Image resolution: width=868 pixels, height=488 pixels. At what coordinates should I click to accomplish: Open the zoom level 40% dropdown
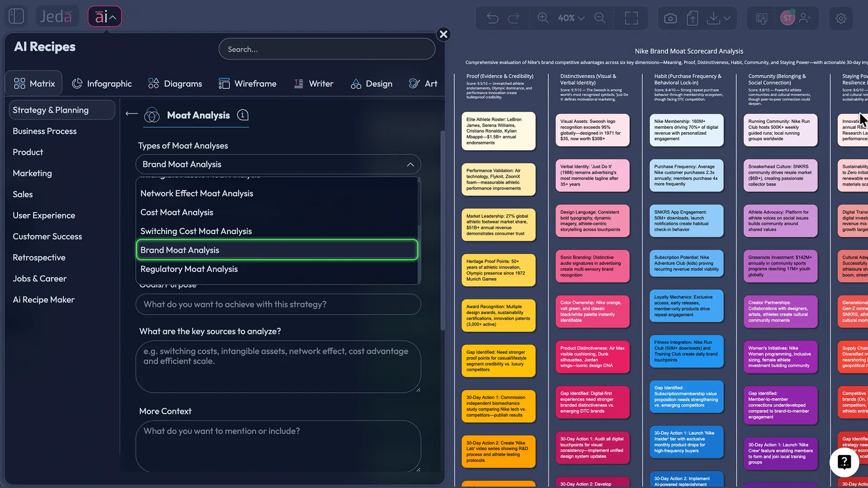(x=570, y=18)
